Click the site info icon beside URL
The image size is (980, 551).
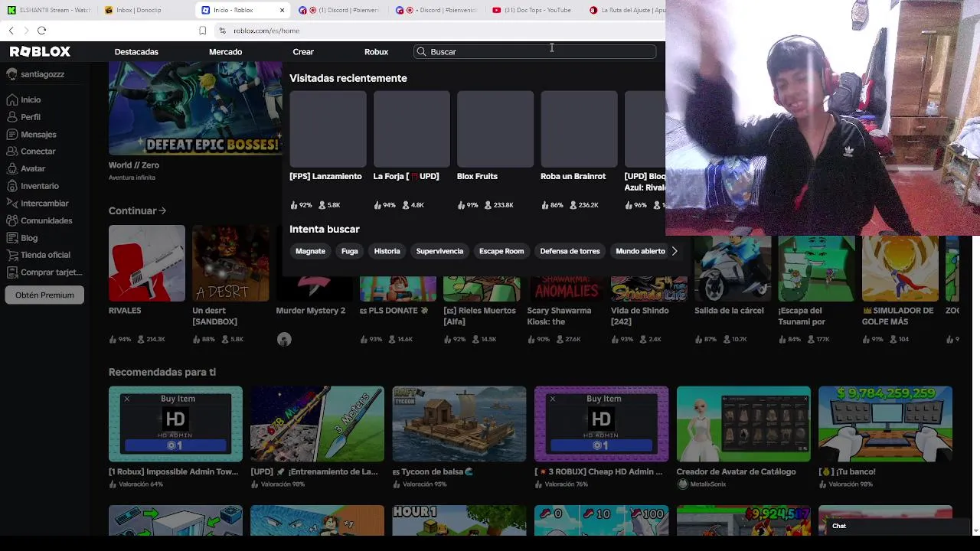222,31
